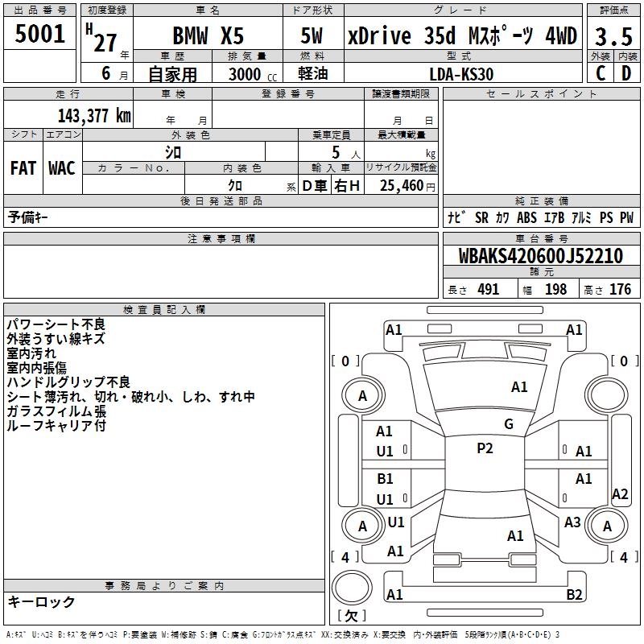Select the 車台番号 header
The height and width of the screenshot is (644, 644).
click(541, 238)
